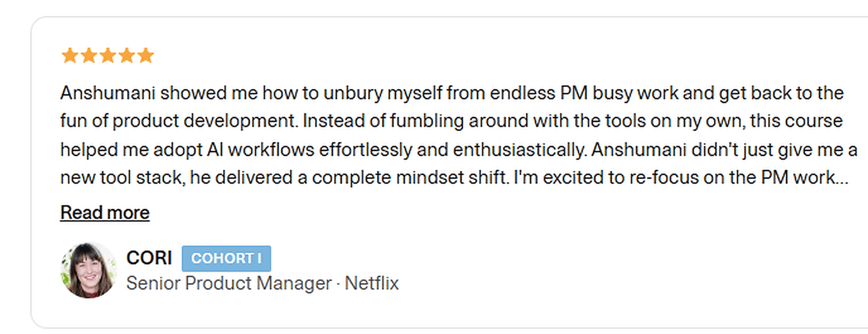
Task: Click the first orange rating star
Action: (70, 55)
